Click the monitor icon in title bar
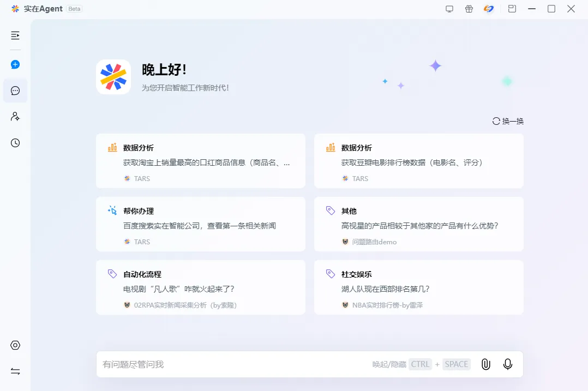 449,9
